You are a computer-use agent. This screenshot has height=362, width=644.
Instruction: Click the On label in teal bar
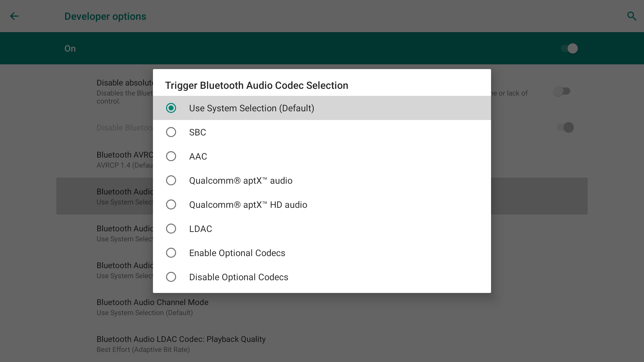tap(70, 49)
